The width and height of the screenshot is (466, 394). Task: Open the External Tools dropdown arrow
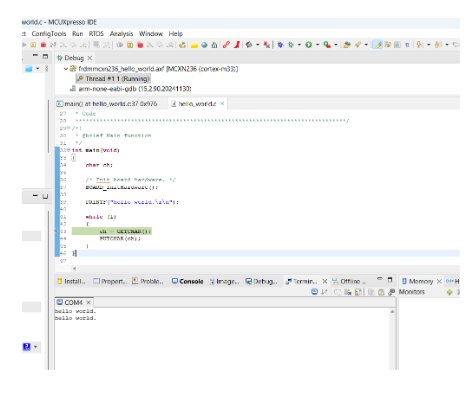[336, 45]
